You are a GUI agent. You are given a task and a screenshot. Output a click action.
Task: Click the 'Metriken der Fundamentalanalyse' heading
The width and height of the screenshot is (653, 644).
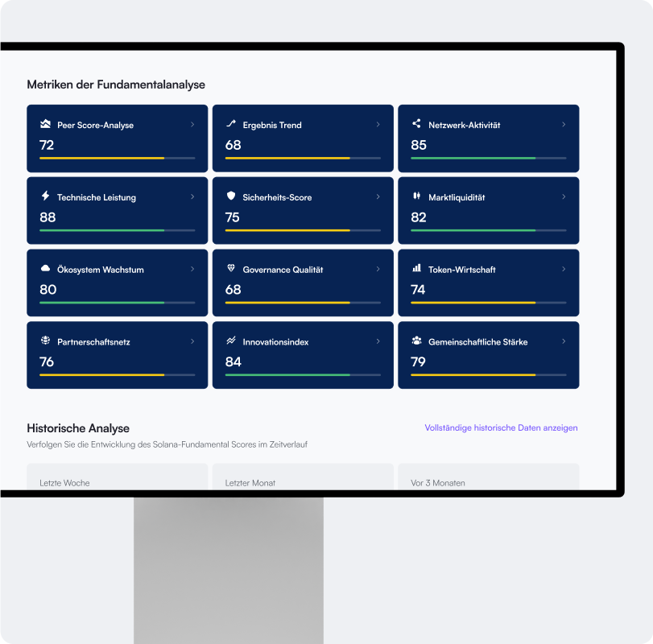coord(116,85)
